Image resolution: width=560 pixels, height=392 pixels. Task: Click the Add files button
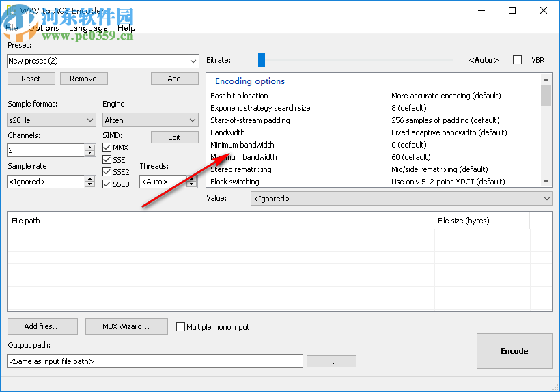[x=42, y=326]
